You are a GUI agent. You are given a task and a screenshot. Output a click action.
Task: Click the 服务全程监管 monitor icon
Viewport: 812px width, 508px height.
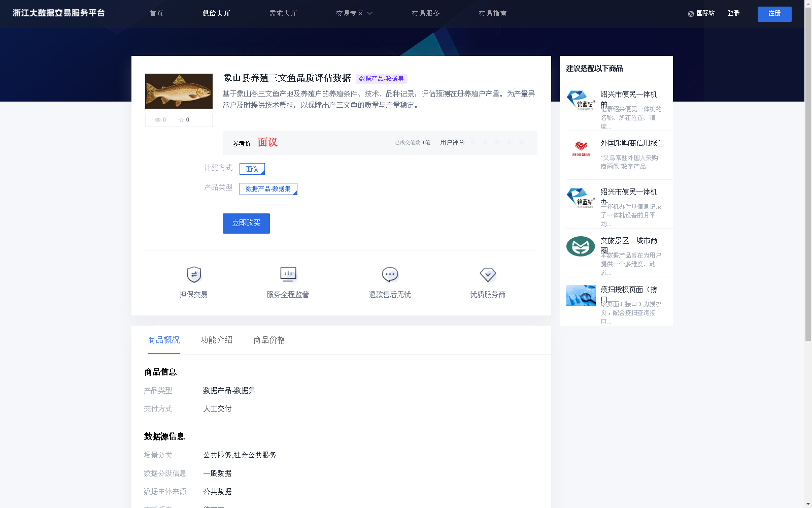point(288,274)
